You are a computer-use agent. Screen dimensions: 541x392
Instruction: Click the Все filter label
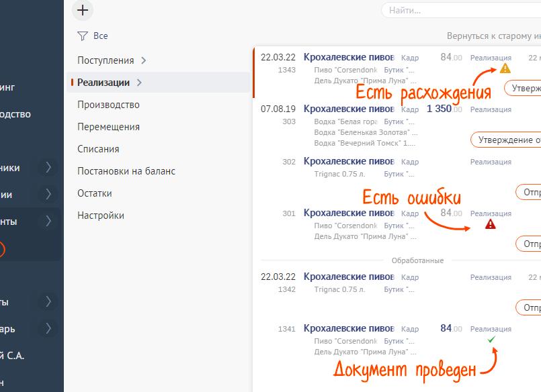pos(100,36)
